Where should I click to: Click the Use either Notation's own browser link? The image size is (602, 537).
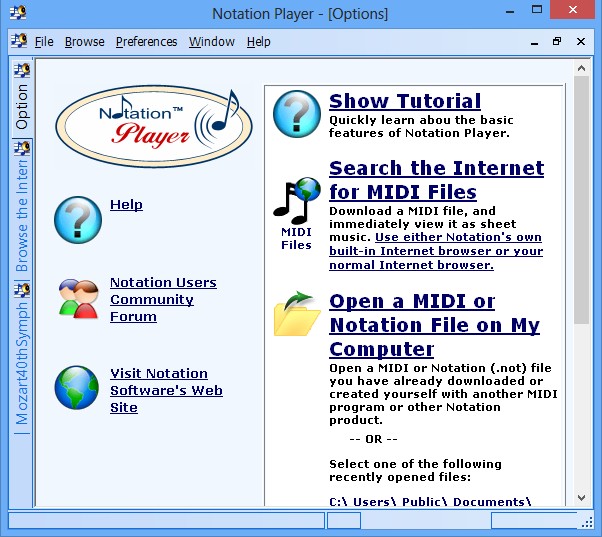click(x=436, y=251)
